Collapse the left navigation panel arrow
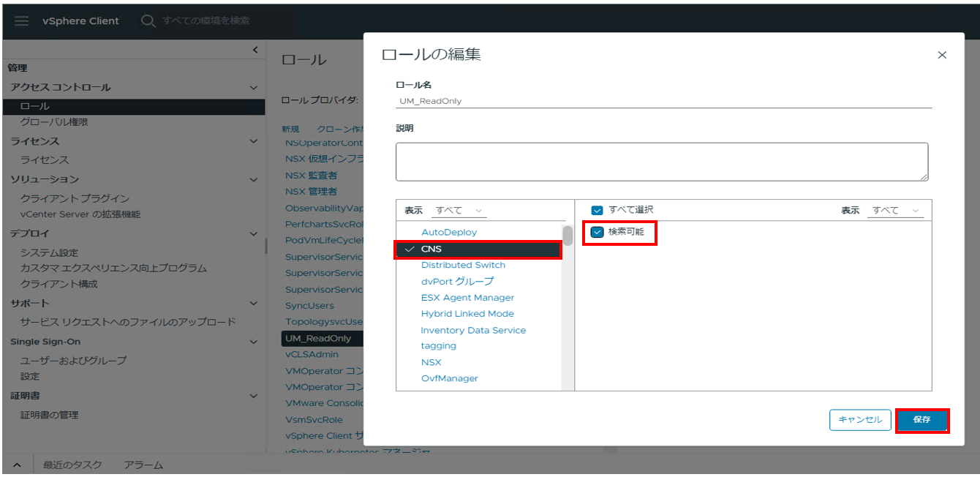980x477 pixels. pos(255,50)
